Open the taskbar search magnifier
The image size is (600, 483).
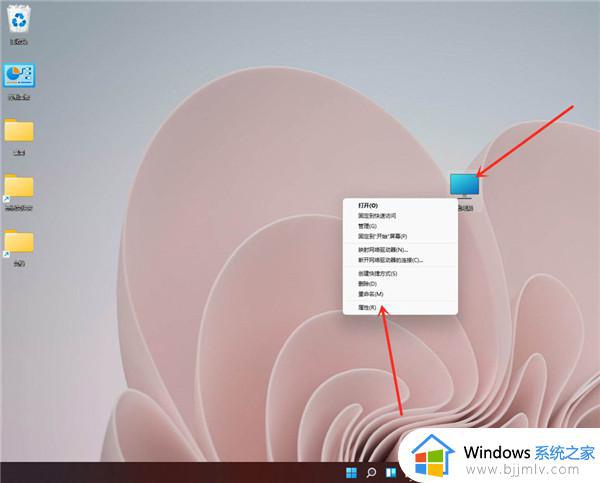pyautogui.click(x=371, y=473)
